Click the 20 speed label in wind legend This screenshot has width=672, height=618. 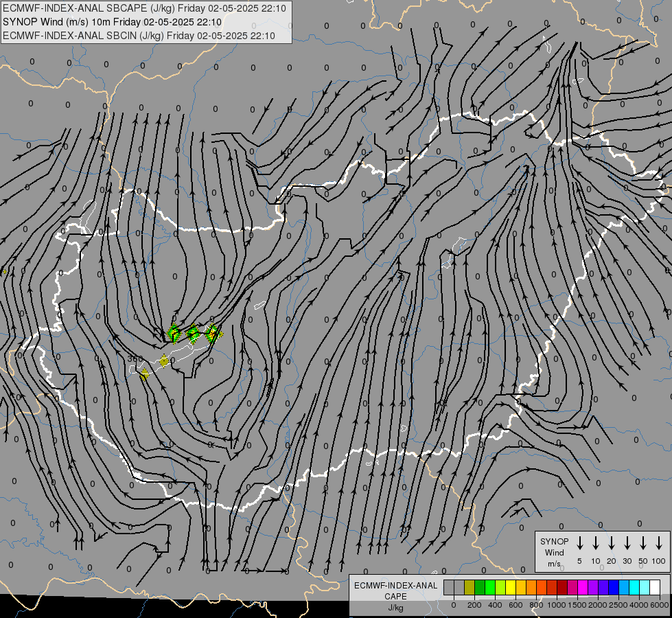coord(612,561)
